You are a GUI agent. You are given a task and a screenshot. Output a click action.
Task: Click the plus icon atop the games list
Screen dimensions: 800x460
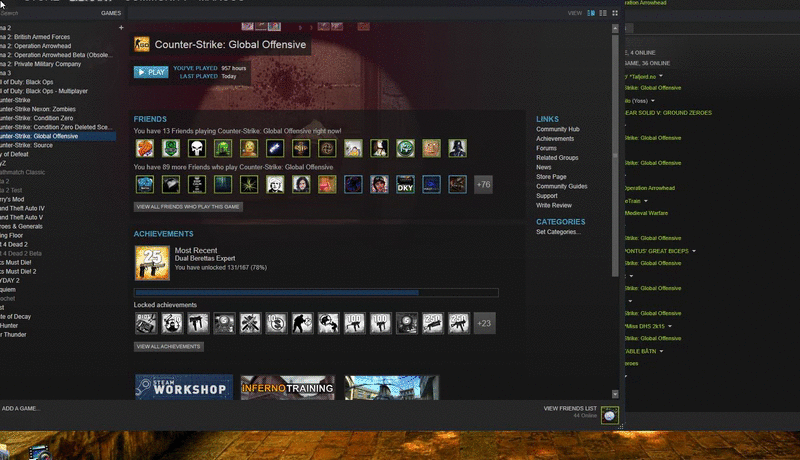[121, 28]
